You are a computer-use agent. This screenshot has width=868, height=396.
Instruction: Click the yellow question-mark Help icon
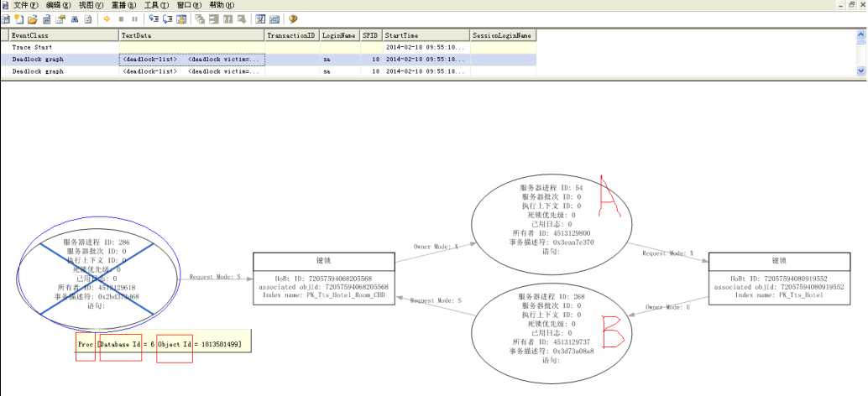point(293,18)
